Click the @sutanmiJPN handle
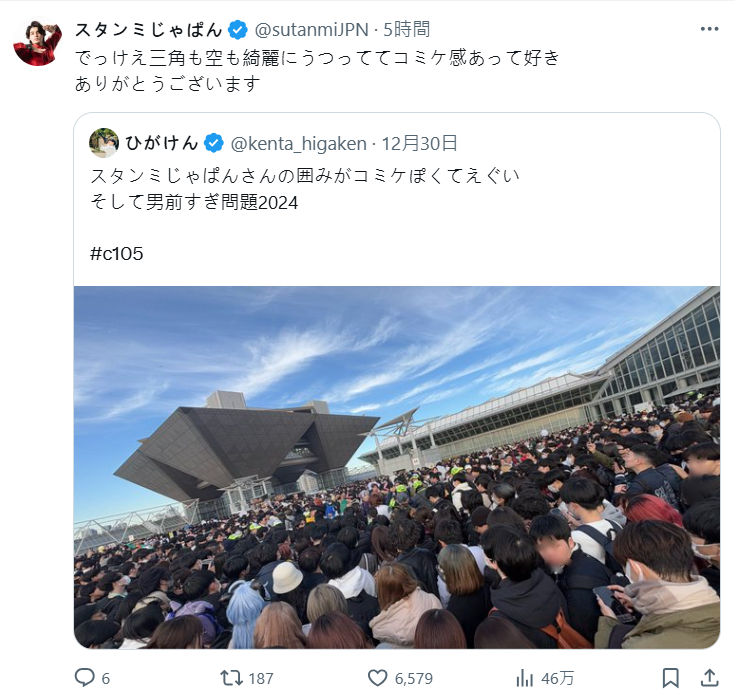 (311, 30)
